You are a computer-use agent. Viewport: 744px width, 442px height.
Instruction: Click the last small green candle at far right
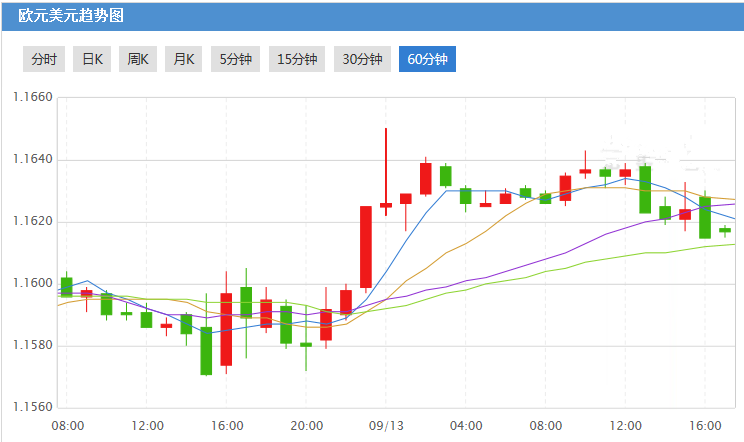coord(725,230)
